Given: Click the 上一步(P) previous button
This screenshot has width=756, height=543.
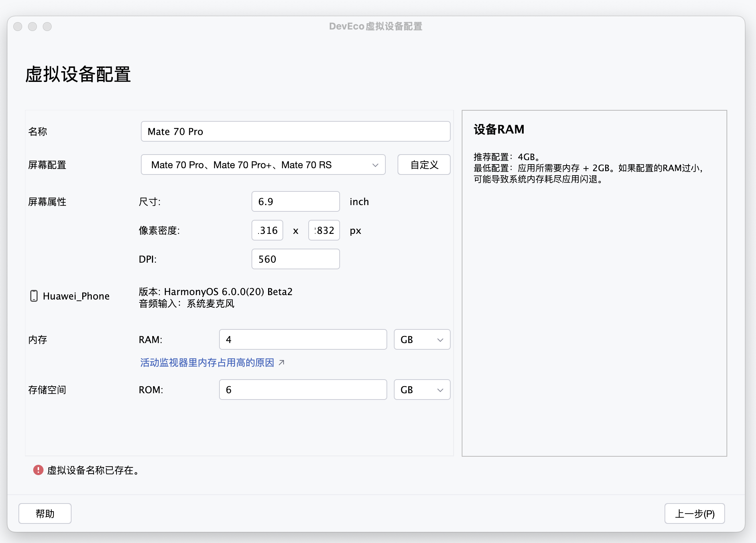Looking at the screenshot, I should 695,513.
